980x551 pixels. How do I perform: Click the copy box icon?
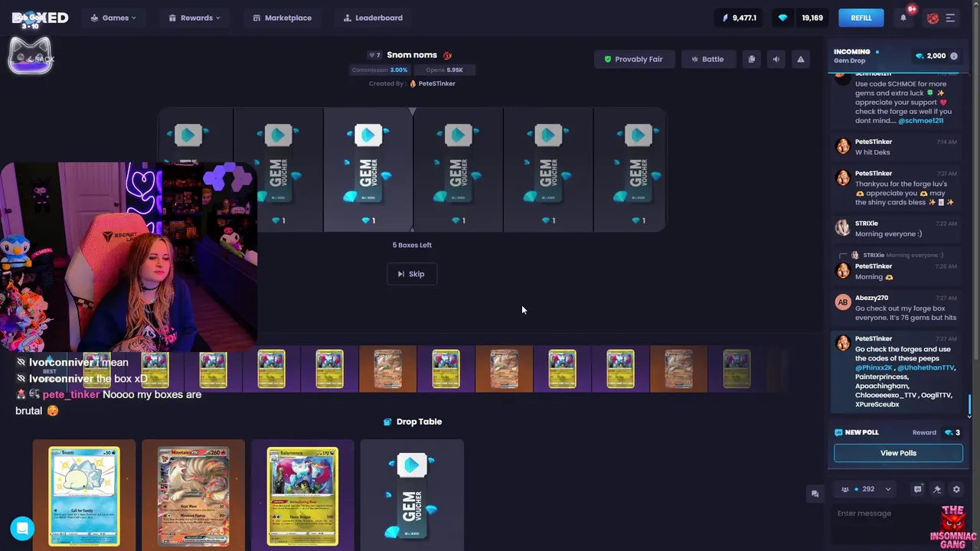click(752, 59)
